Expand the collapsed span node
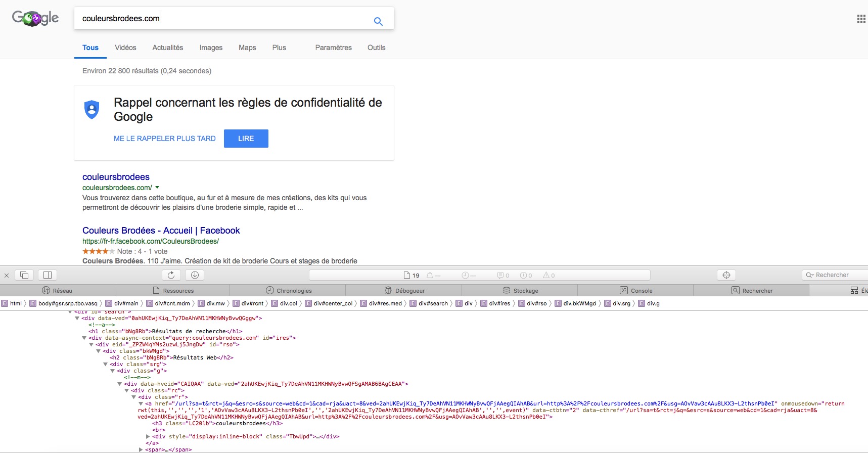This screenshot has height=453, width=868. 141,449
